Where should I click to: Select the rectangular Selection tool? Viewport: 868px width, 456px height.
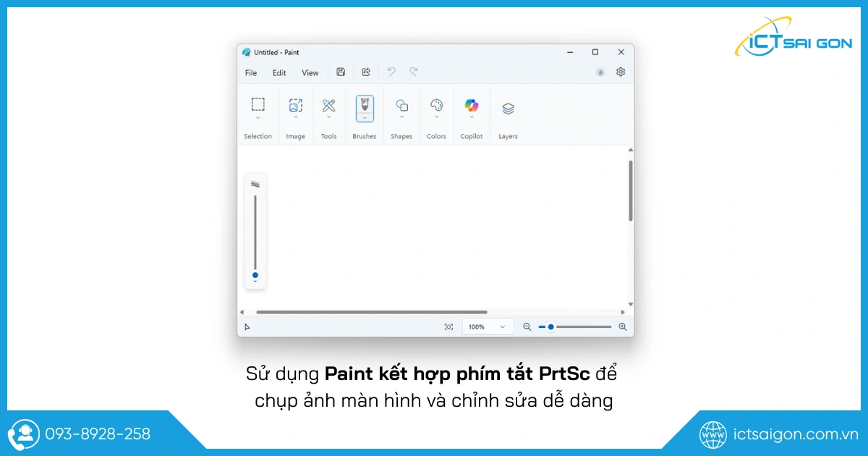(258, 104)
